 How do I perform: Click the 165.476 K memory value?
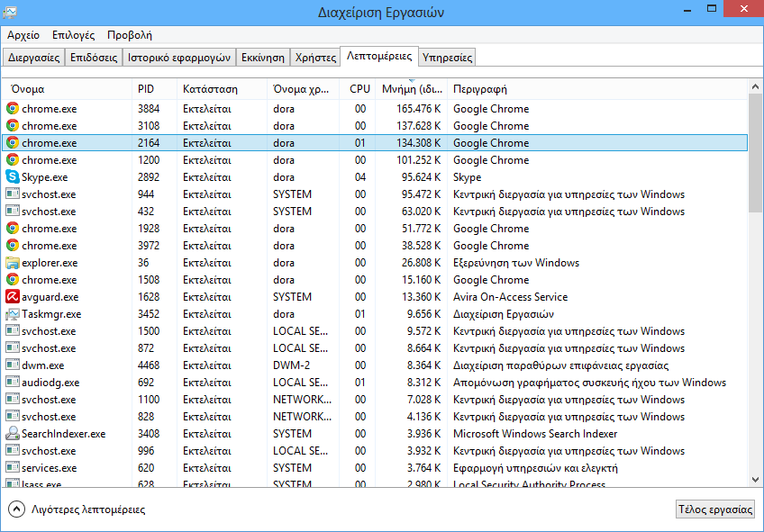point(419,109)
